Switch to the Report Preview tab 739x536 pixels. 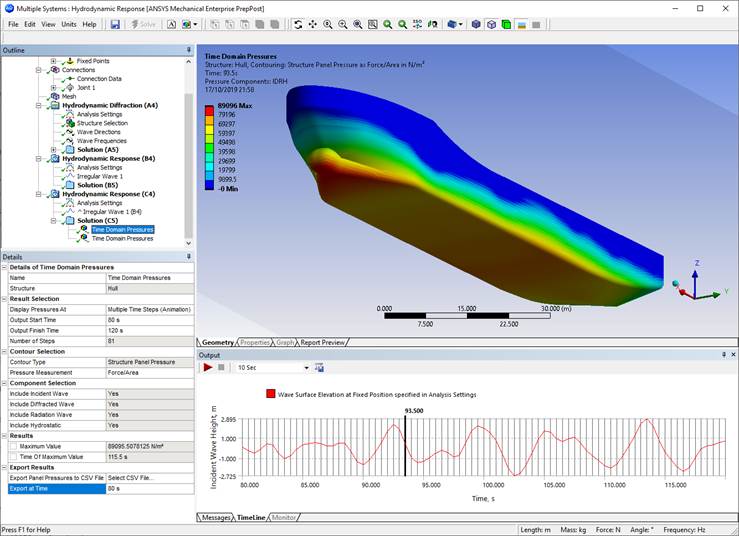[x=323, y=342]
